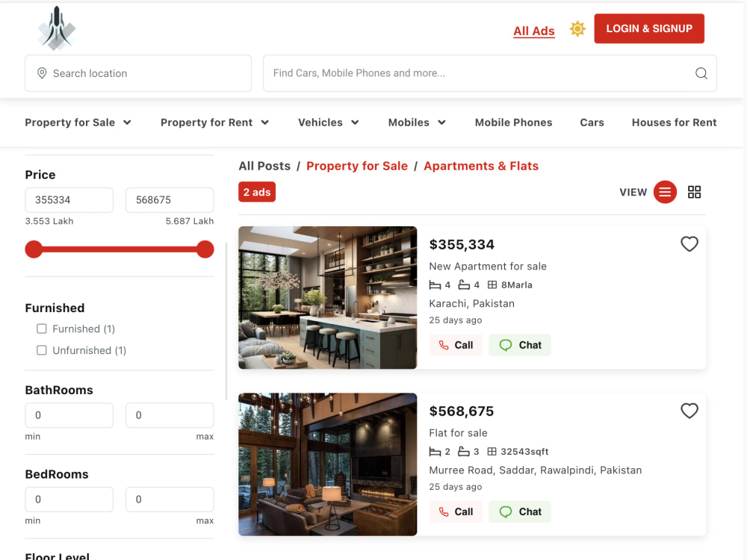
Task: Click LOGIN & SIGNUP button
Action: [x=649, y=28]
